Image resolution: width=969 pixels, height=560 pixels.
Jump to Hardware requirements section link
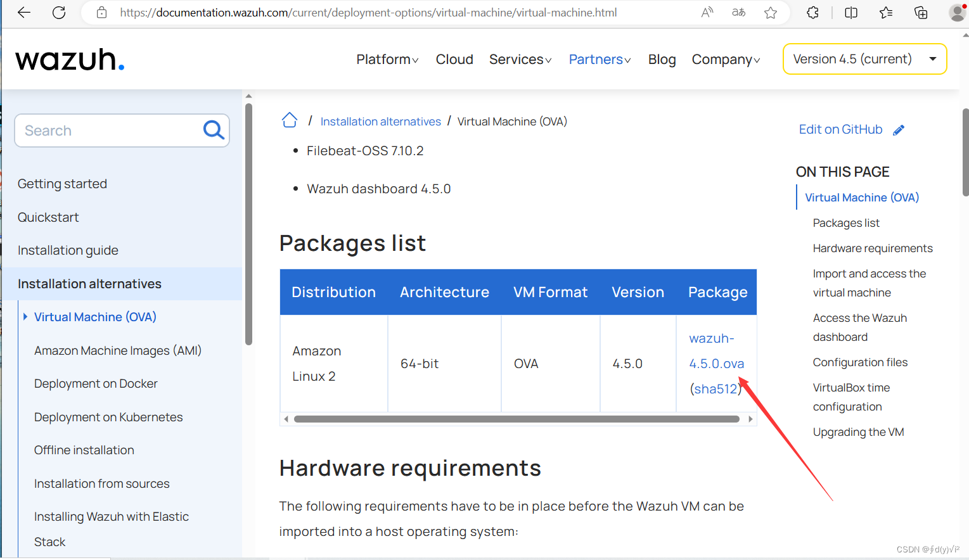click(x=873, y=248)
